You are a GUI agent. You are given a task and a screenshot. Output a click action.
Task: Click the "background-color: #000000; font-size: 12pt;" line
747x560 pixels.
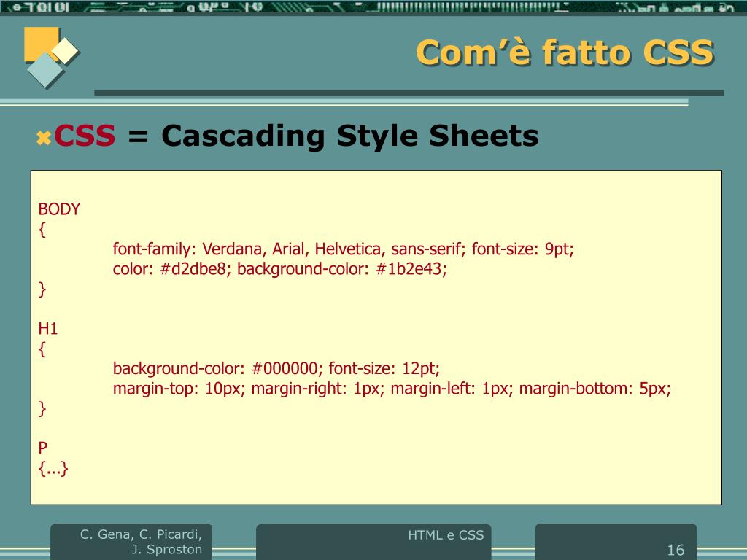(x=276, y=368)
